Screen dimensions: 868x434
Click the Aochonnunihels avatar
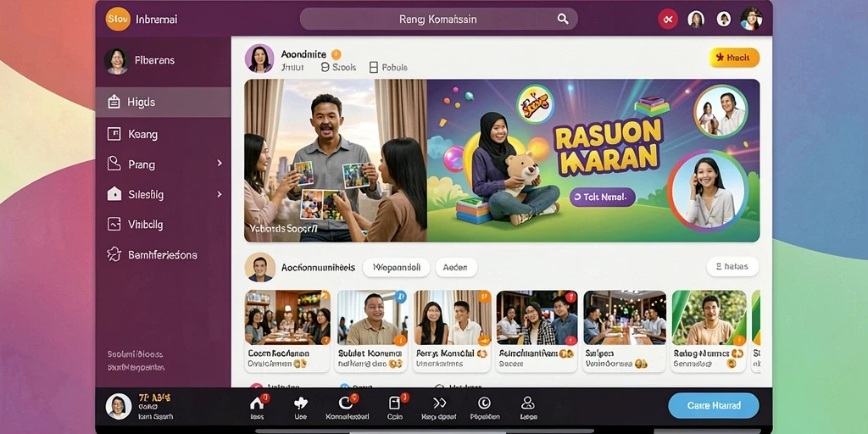pos(259,267)
